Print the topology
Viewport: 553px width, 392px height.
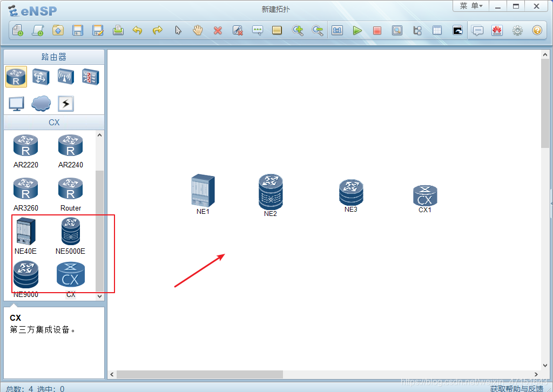118,30
